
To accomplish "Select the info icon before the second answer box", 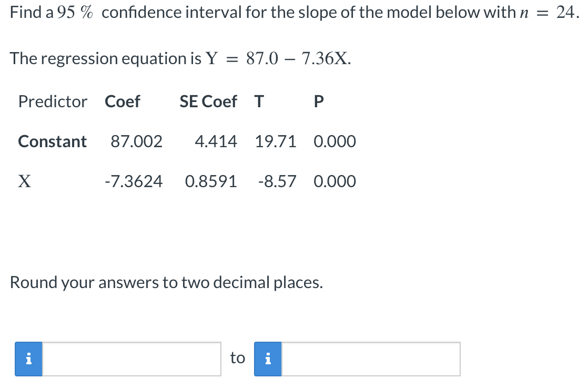I will click(x=268, y=359).
